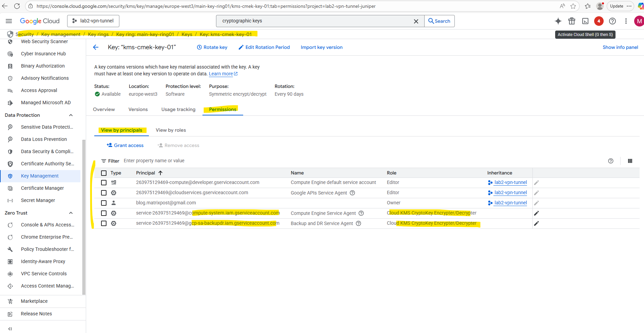The image size is (644, 333).
Task: Switch to View by roles tab
Action: click(171, 130)
